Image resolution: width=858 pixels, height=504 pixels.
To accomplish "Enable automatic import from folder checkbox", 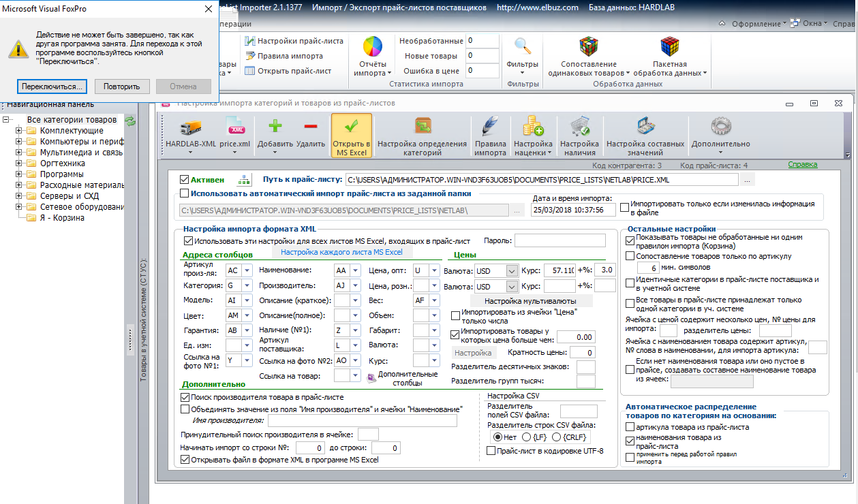I will (184, 193).
